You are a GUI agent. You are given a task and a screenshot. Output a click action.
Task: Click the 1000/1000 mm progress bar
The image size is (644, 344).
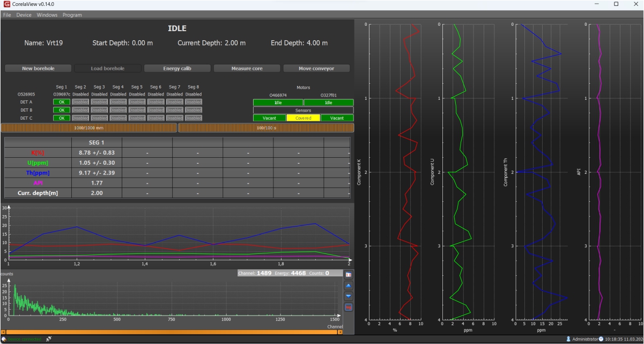pos(88,128)
